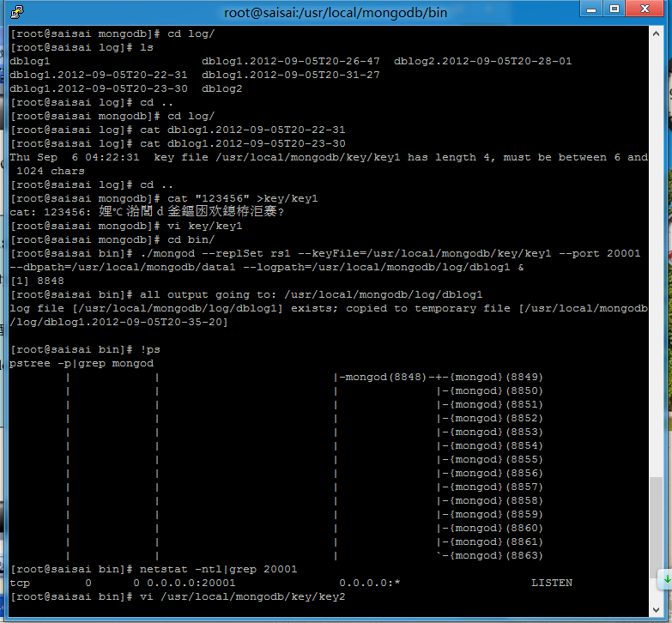Click the 'cat dblog1.2012-09-05T20-23-30' command line

tap(243, 143)
